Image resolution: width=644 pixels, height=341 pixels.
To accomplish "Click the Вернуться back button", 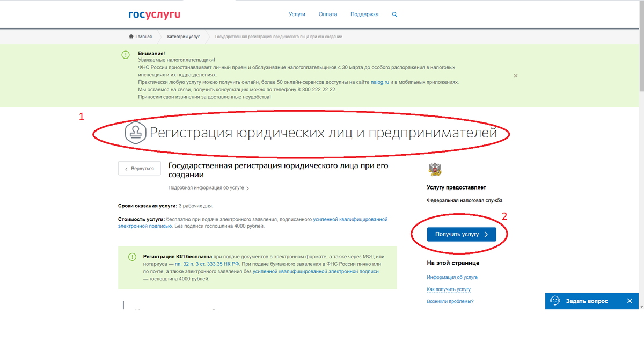I will (x=140, y=169).
